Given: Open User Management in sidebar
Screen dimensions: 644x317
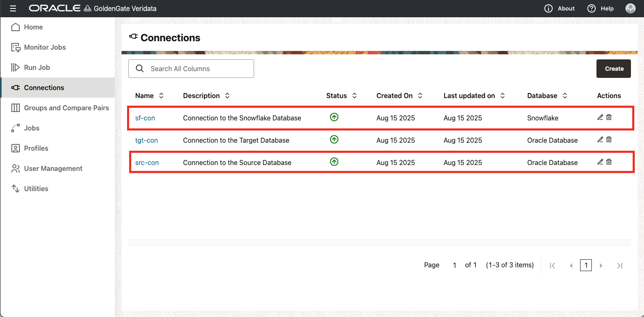Looking at the screenshot, I should coord(58,168).
